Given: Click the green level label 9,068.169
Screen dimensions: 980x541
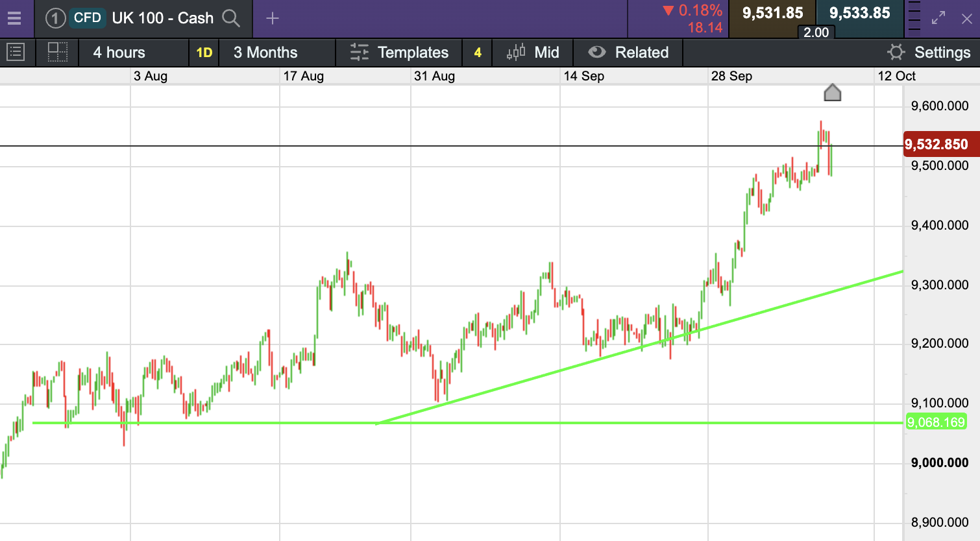Looking at the screenshot, I should 937,422.
